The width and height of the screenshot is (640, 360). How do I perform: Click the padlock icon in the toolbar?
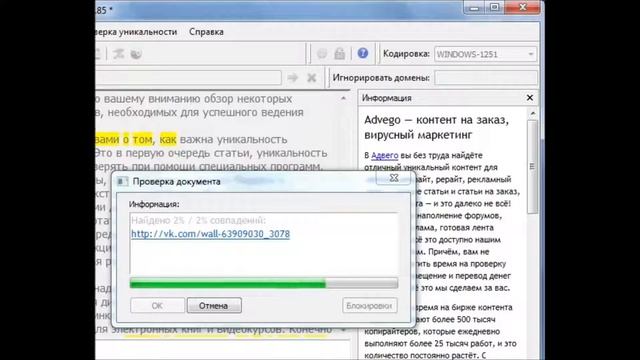click(x=340, y=53)
